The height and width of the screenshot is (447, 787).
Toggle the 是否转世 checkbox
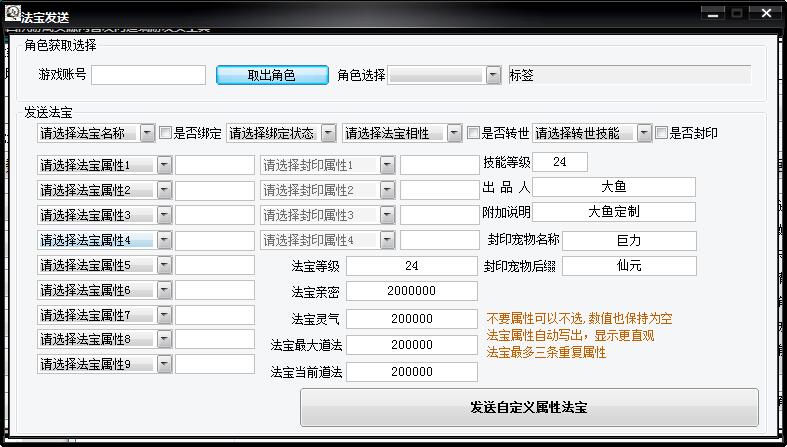pos(473,133)
